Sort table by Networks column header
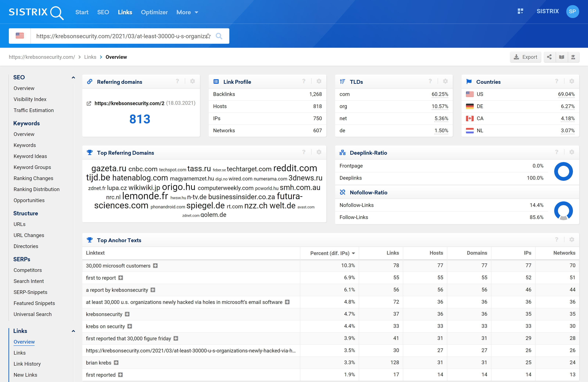The width and height of the screenshot is (588, 382). [x=564, y=253]
